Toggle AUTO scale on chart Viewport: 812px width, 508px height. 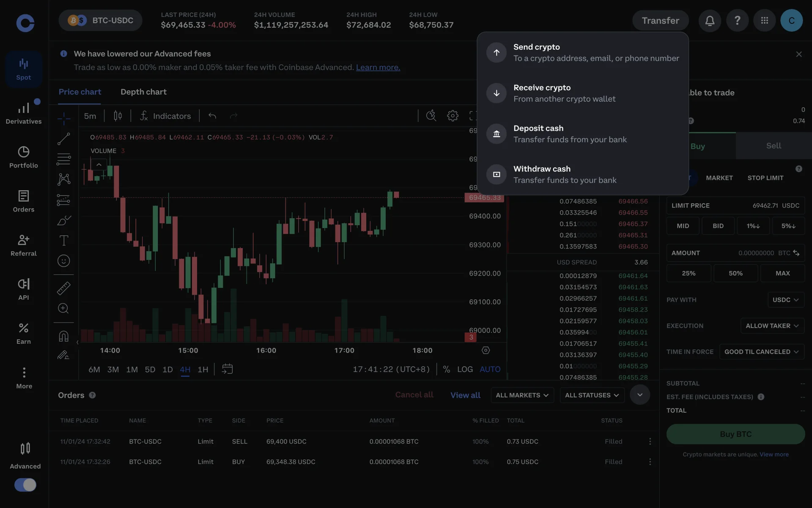[490, 369]
